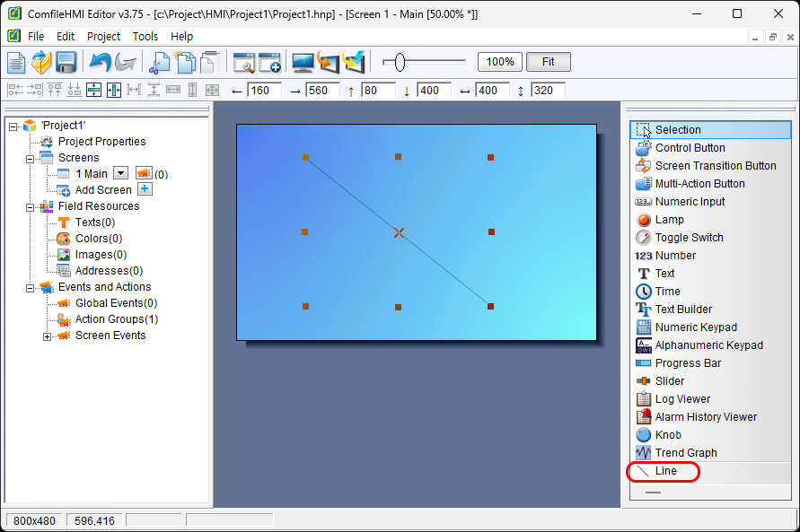Click the monitor icon in the toolbar
This screenshot has height=532, width=800.
point(303,62)
